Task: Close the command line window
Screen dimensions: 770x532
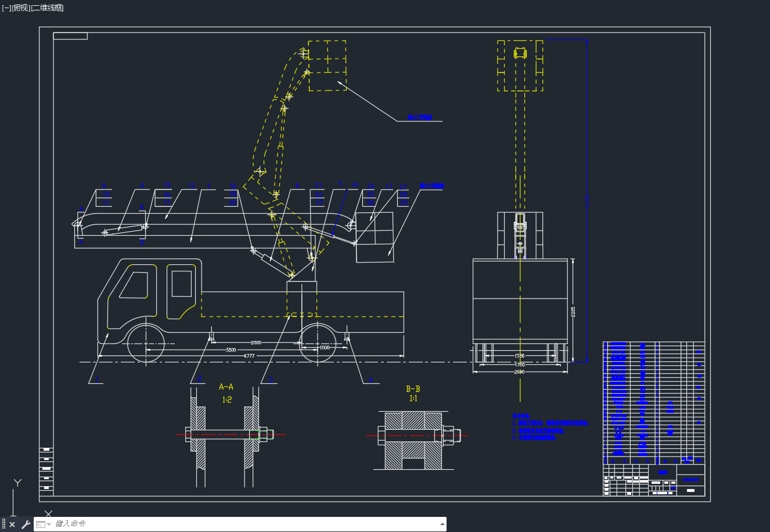Action: pyautogui.click(x=12, y=524)
